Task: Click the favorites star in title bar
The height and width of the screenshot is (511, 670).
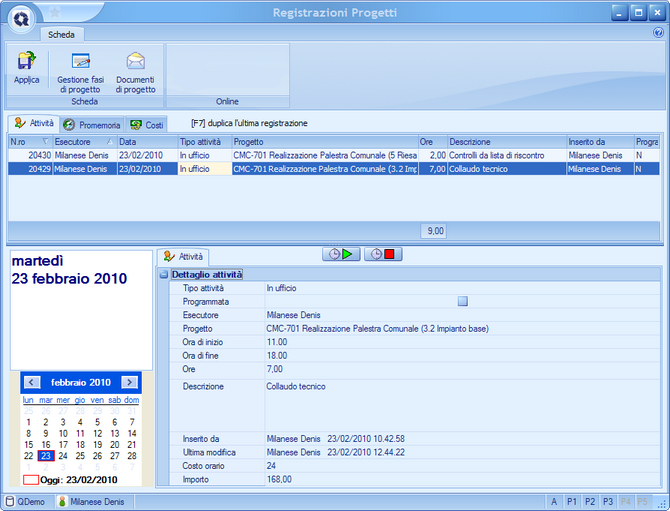Action: pos(55,12)
